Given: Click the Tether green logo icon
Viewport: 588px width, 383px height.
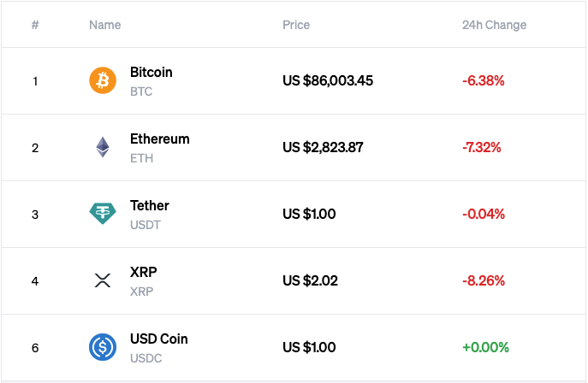Looking at the screenshot, I should pos(103,214).
